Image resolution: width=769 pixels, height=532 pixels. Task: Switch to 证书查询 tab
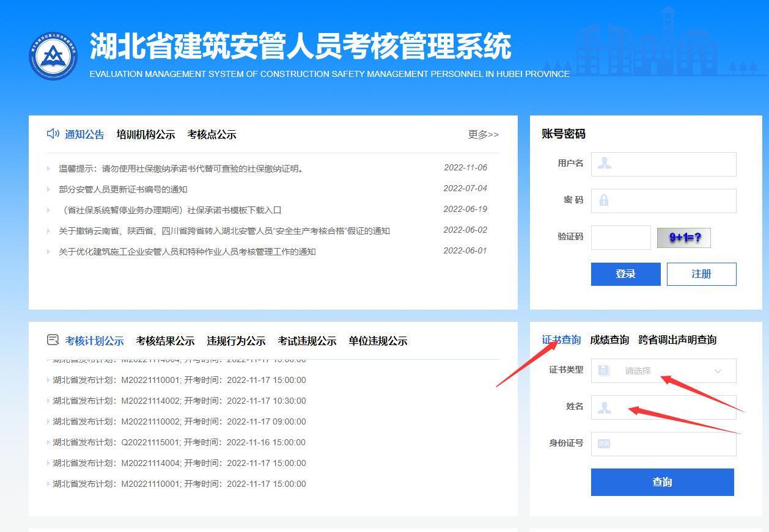[561, 340]
